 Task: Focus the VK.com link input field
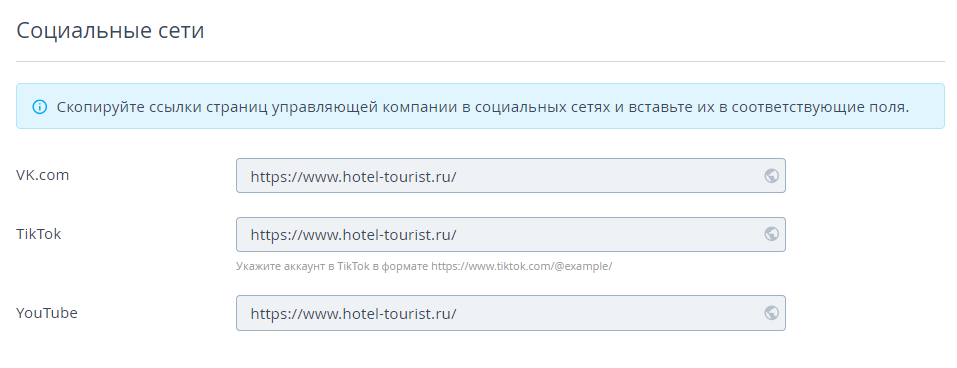(x=511, y=176)
